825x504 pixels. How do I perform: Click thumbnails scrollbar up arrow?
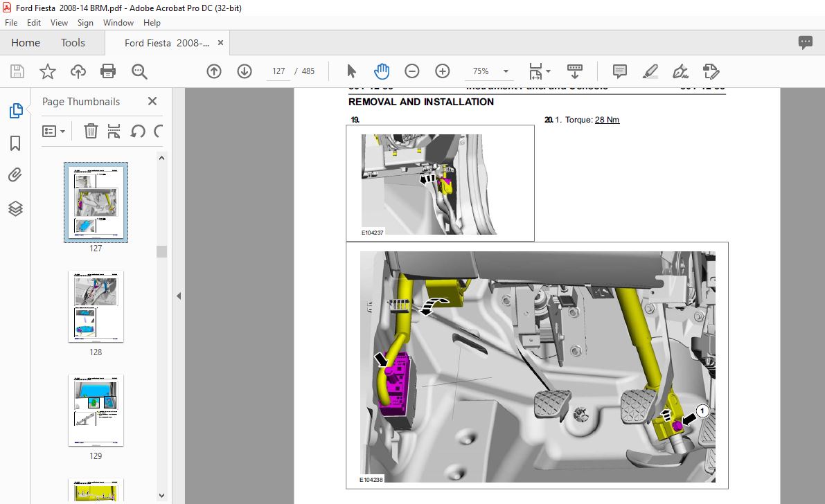click(x=161, y=158)
